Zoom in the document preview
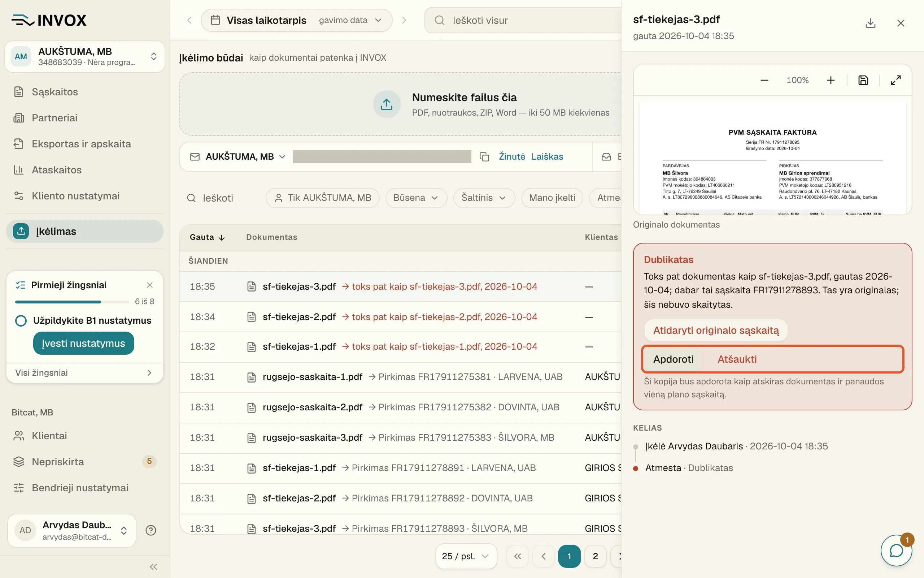Image resolution: width=924 pixels, height=578 pixels. 831,80
